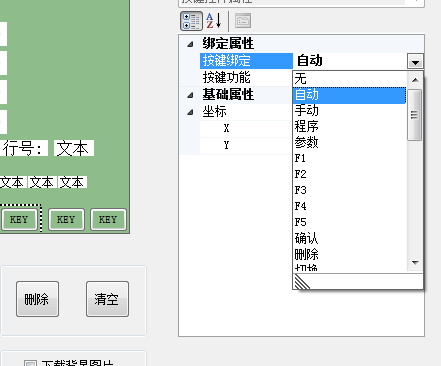
Task: Click the dropdown list scroll down arrow
Action: (x=415, y=263)
